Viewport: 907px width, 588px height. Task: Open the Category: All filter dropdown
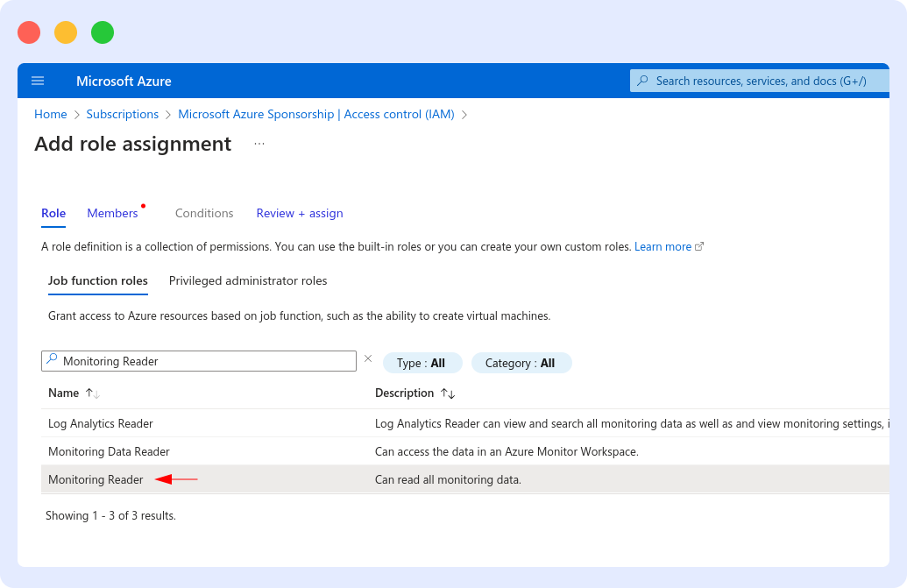tap(521, 362)
